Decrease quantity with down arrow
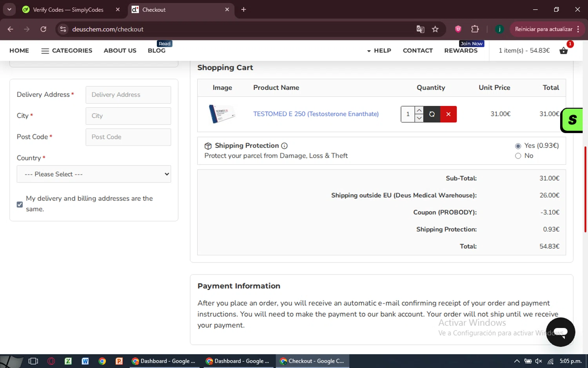The image size is (588, 368). pyautogui.click(x=419, y=118)
